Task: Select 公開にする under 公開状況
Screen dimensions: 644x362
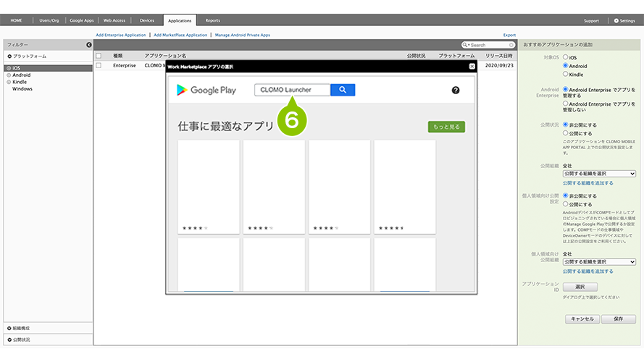Action: pos(566,133)
